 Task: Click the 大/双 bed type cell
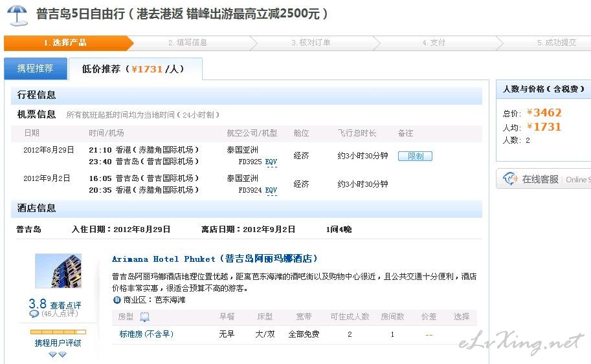pyautogui.click(x=265, y=334)
